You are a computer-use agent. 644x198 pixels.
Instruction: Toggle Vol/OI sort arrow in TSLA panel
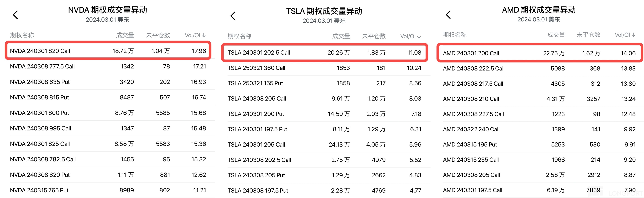410,36
